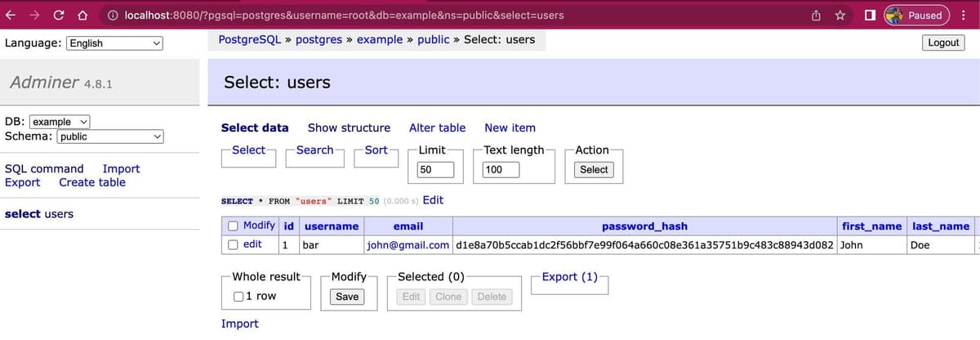Expand the DB example dropdown

[60, 122]
